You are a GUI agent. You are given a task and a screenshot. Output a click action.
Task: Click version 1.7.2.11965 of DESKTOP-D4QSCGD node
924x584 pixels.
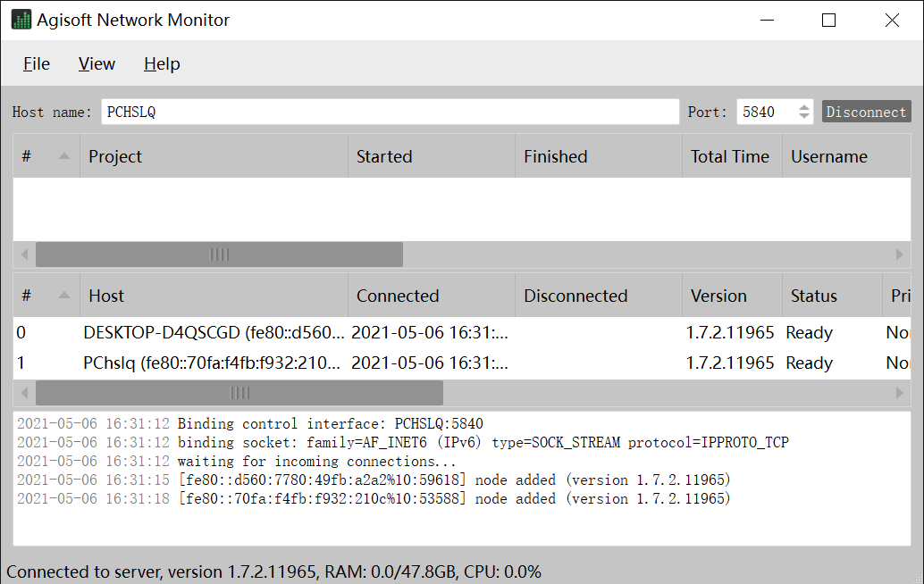(730, 332)
